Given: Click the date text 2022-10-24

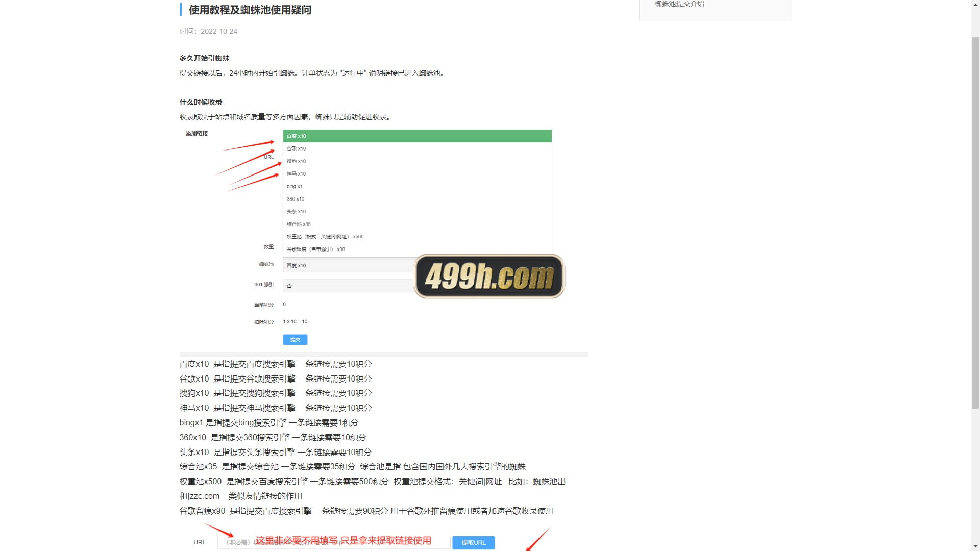Looking at the screenshot, I should tap(219, 31).
